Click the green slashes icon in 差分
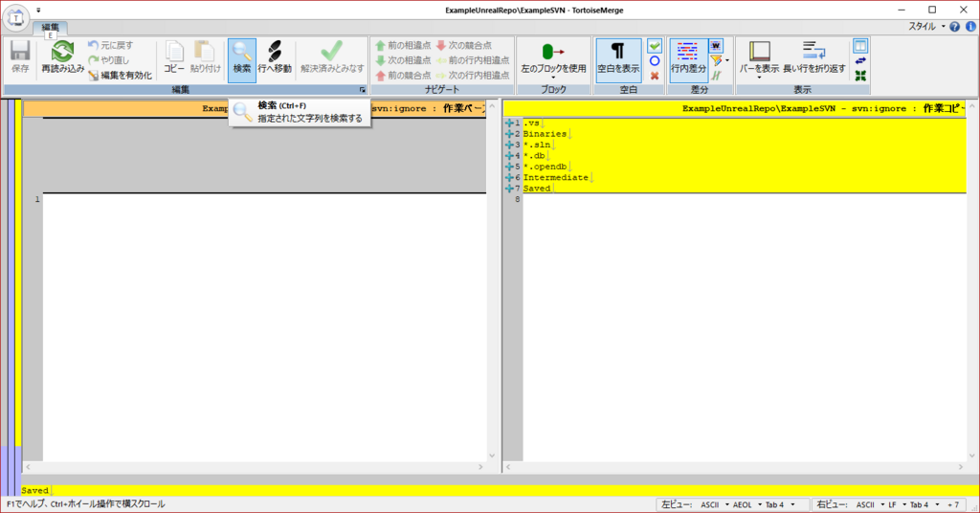980x513 pixels. click(716, 76)
